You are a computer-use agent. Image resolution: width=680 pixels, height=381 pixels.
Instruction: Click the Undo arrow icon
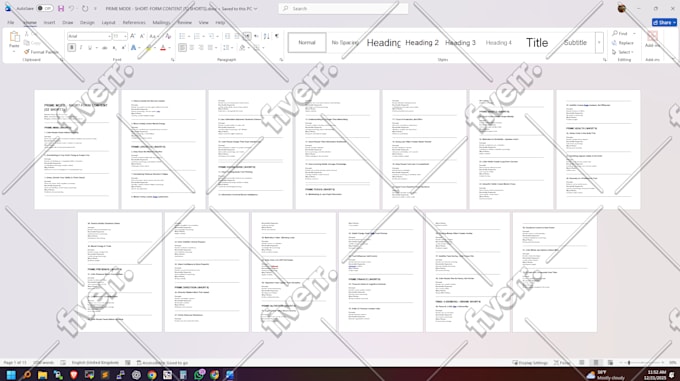tap(72, 9)
